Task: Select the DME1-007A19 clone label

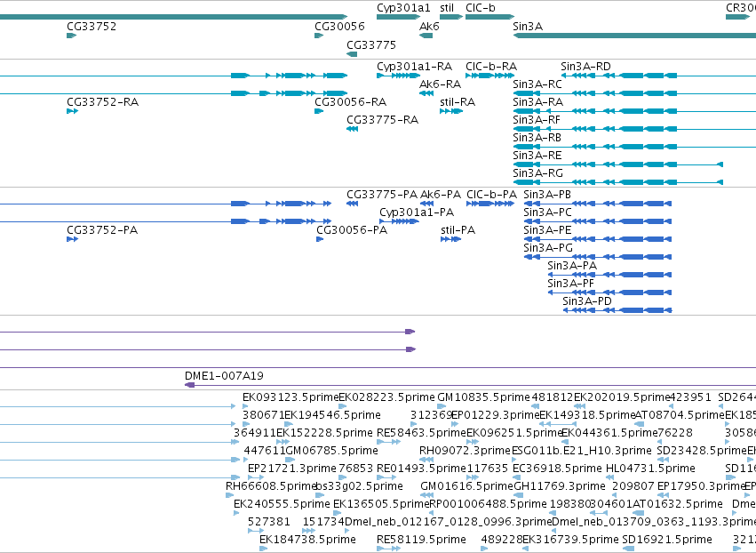Action: pyautogui.click(x=224, y=376)
